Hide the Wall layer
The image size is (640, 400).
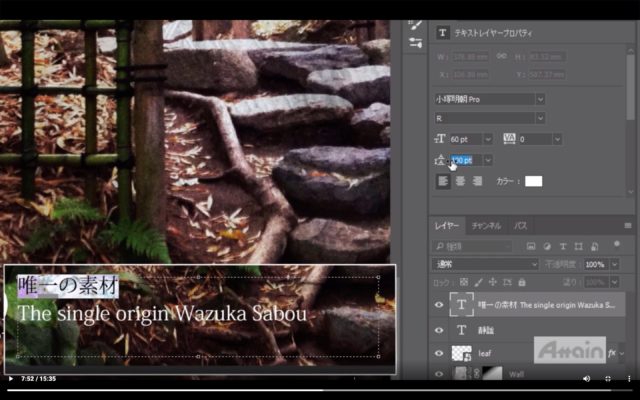[439, 373]
